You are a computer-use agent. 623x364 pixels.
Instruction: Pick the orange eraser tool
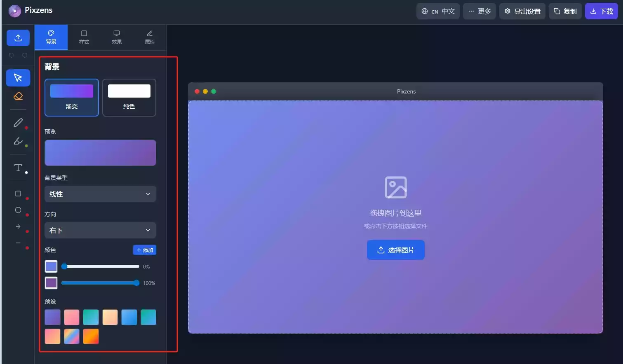(x=18, y=96)
